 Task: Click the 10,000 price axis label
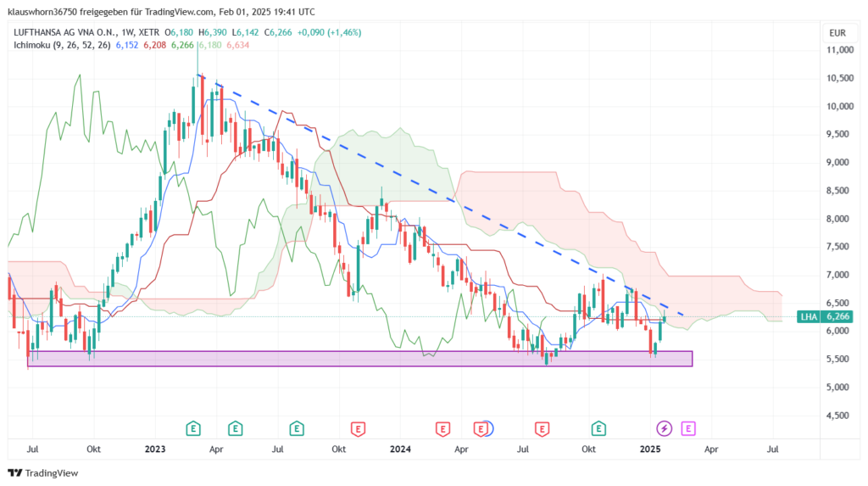840,106
